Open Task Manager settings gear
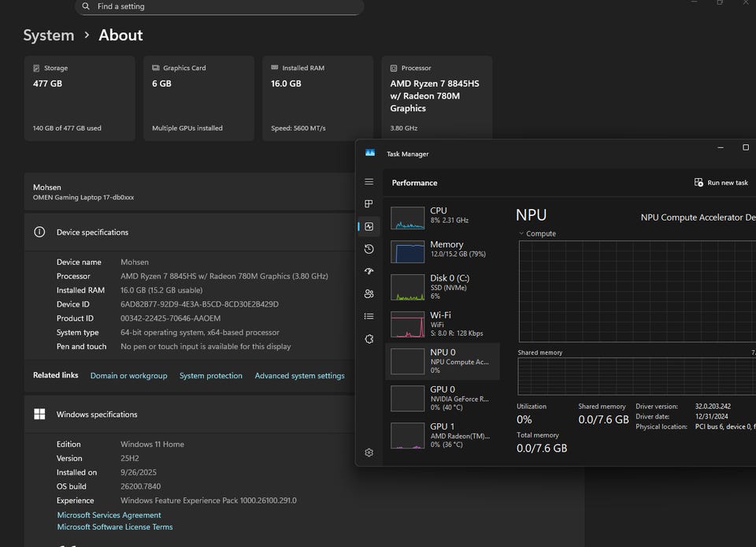756x547 pixels. point(369,452)
